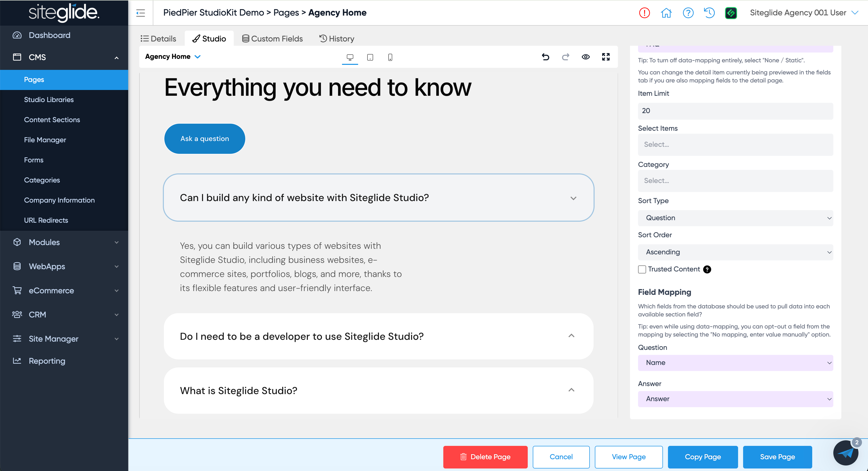Select tablet device preview icon
Image resolution: width=868 pixels, height=471 pixels.
tap(370, 57)
